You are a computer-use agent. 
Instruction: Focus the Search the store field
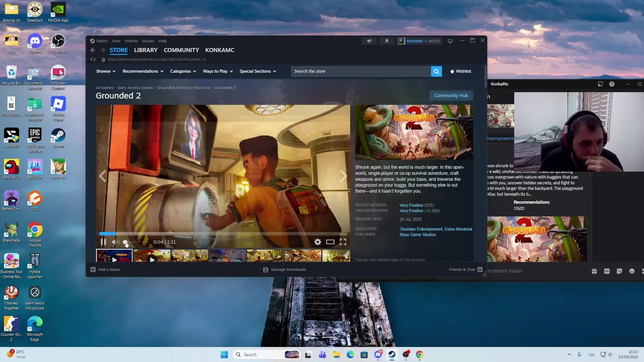tap(361, 71)
